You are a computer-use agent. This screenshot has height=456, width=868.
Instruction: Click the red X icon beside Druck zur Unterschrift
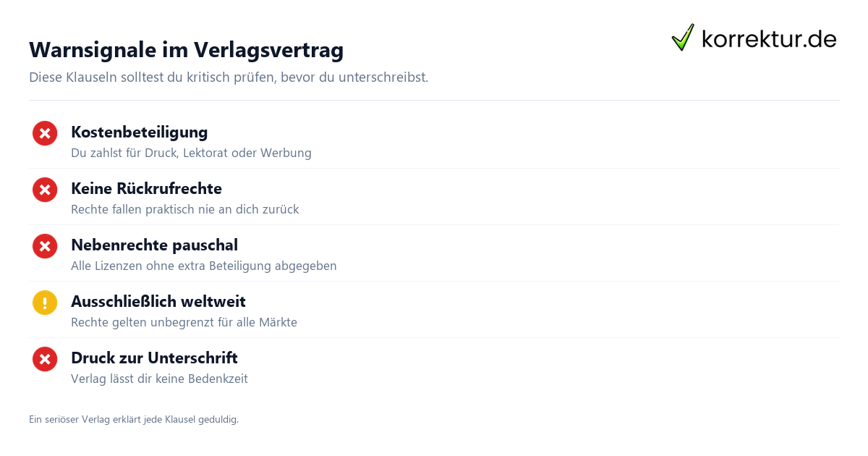pos(45,359)
